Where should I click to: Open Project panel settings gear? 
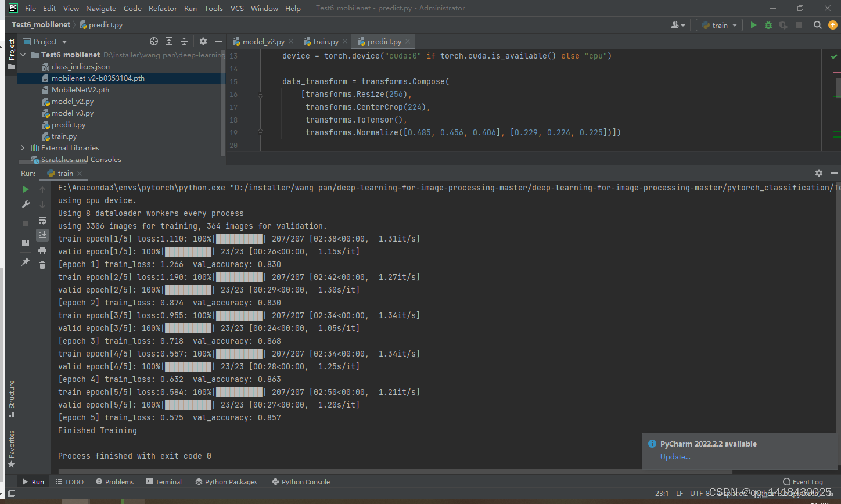pyautogui.click(x=203, y=41)
